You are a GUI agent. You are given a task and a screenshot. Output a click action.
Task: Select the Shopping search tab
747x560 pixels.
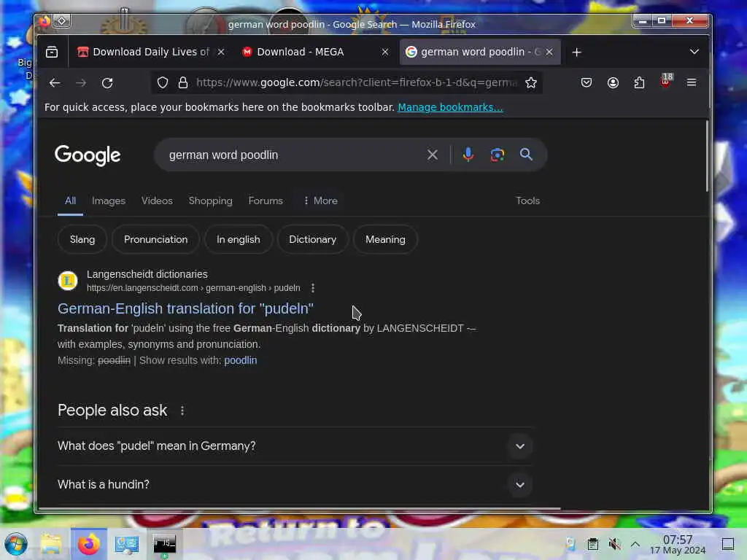tap(211, 201)
